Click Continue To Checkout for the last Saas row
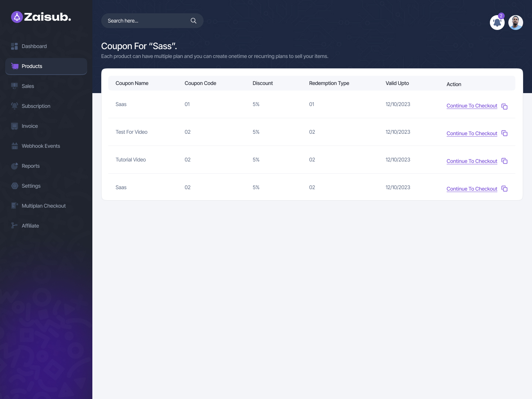This screenshot has width=532, height=399. pyautogui.click(x=472, y=189)
